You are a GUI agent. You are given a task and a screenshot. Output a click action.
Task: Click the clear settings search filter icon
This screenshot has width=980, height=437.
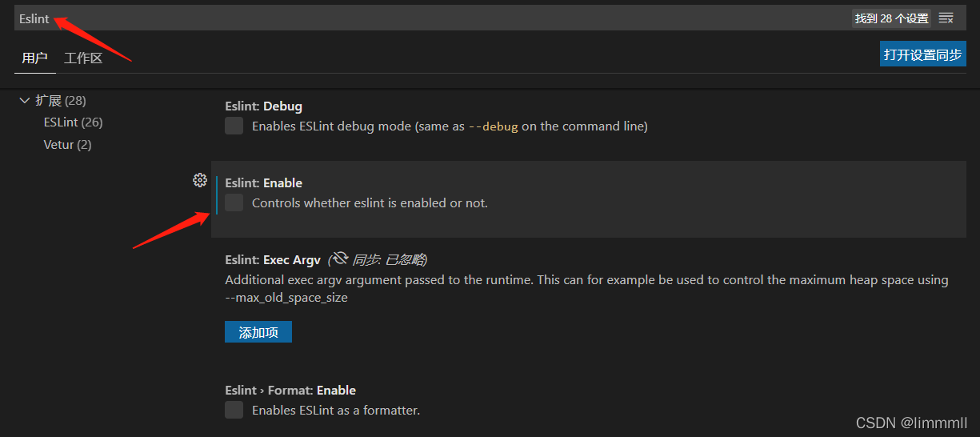pyautogui.click(x=946, y=18)
